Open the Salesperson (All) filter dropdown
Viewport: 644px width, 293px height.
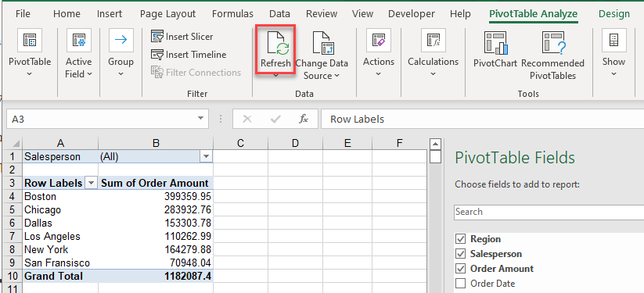pos(206,156)
